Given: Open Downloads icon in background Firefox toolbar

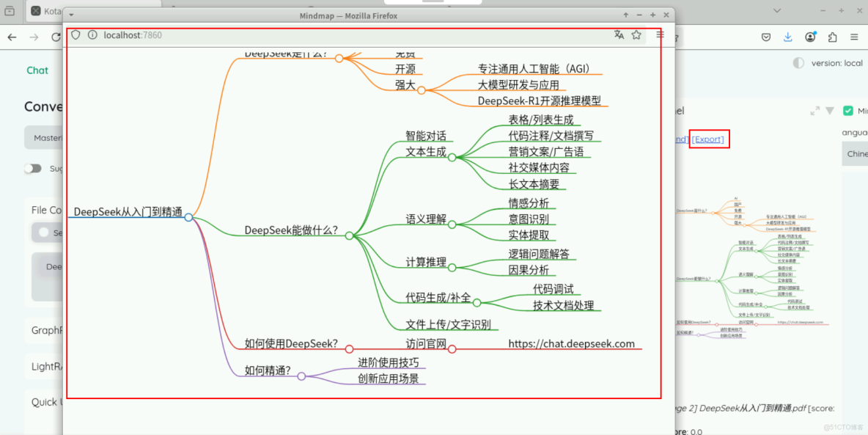Looking at the screenshot, I should click(x=788, y=37).
